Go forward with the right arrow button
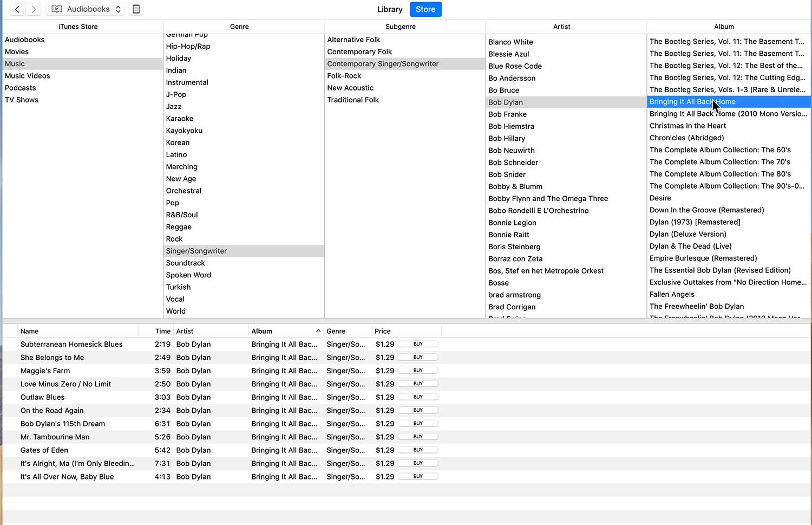The image size is (812, 525). [x=33, y=9]
